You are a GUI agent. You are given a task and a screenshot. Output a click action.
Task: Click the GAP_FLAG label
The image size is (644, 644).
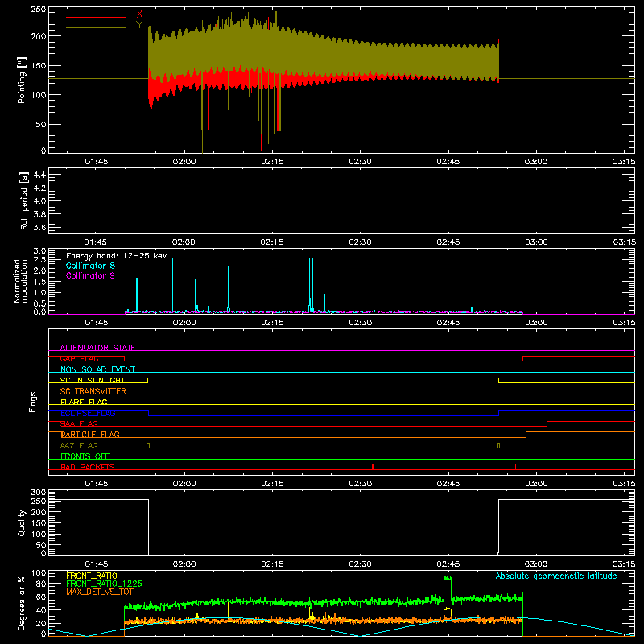79,358
